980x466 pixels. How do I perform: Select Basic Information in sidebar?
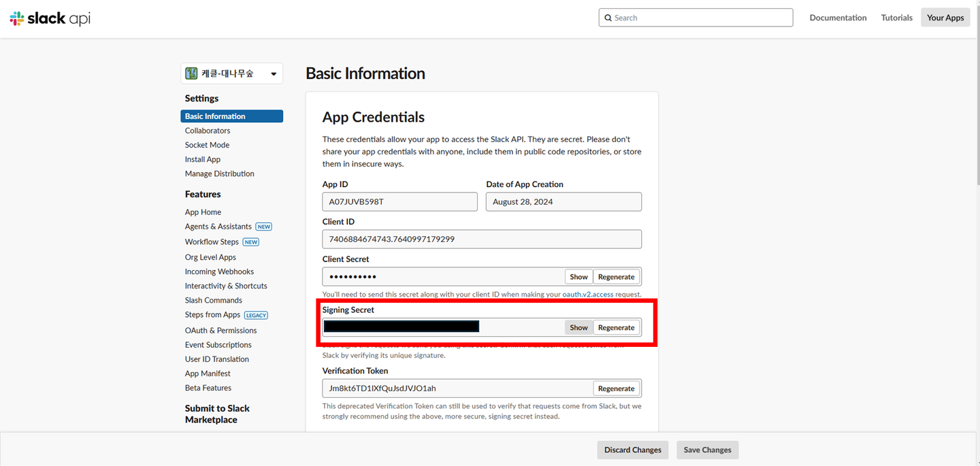pos(231,116)
